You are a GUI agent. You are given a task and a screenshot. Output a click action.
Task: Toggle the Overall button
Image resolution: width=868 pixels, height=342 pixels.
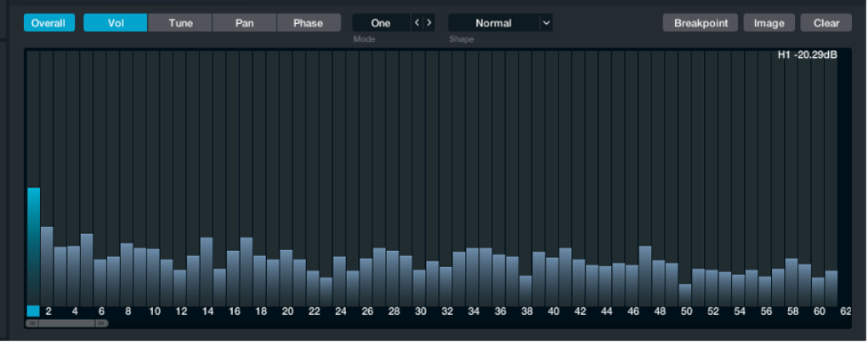(48, 23)
